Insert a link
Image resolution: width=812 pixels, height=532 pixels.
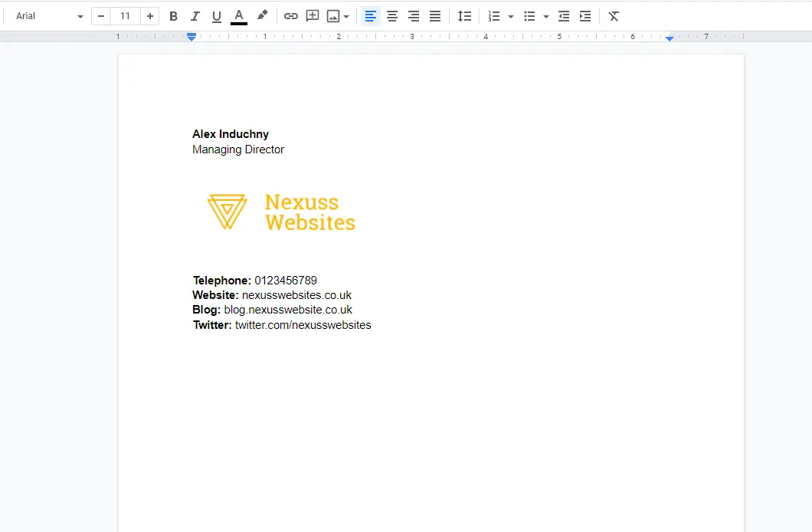(x=290, y=15)
